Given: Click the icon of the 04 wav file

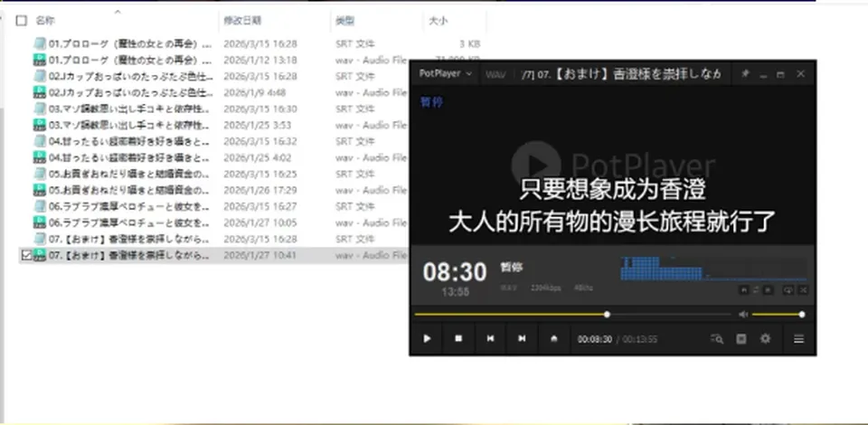Looking at the screenshot, I should 40,157.
